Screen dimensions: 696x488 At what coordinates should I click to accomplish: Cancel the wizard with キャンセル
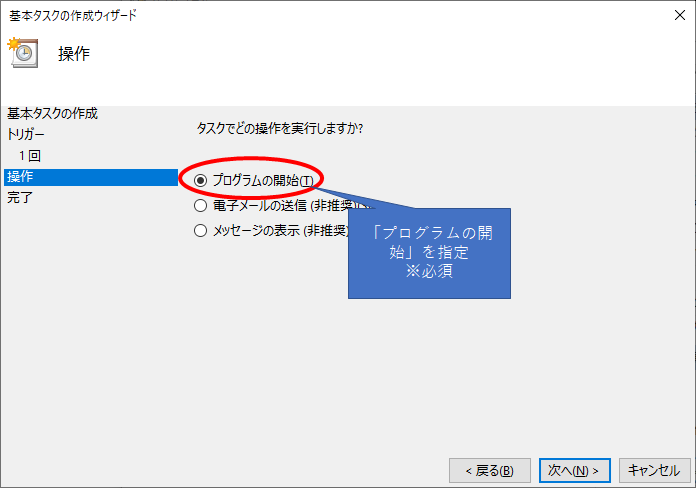[654, 470]
